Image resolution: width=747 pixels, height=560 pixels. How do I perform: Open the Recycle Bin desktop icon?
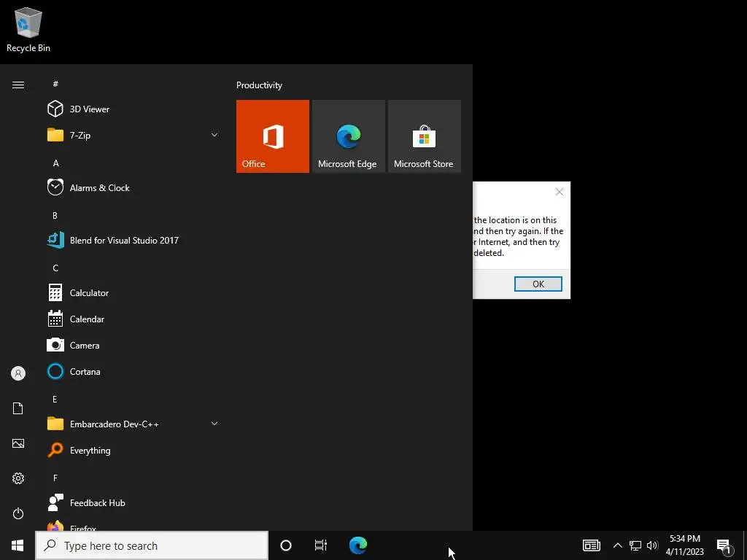pos(28,29)
